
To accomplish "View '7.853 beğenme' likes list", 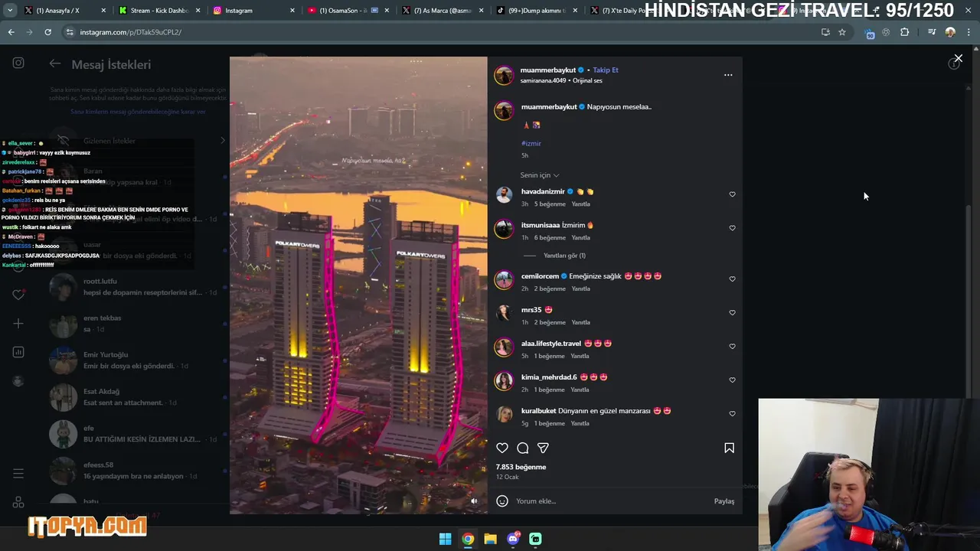I will click(521, 467).
